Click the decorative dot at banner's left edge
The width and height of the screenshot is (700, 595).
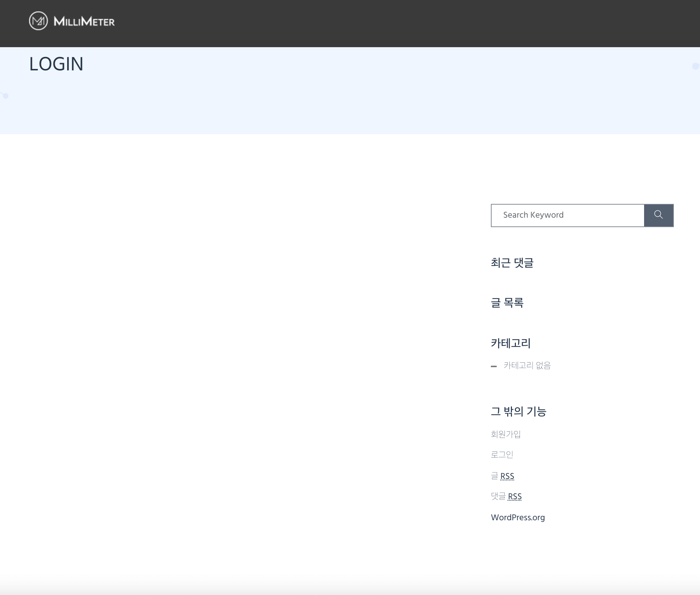[5, 96]
